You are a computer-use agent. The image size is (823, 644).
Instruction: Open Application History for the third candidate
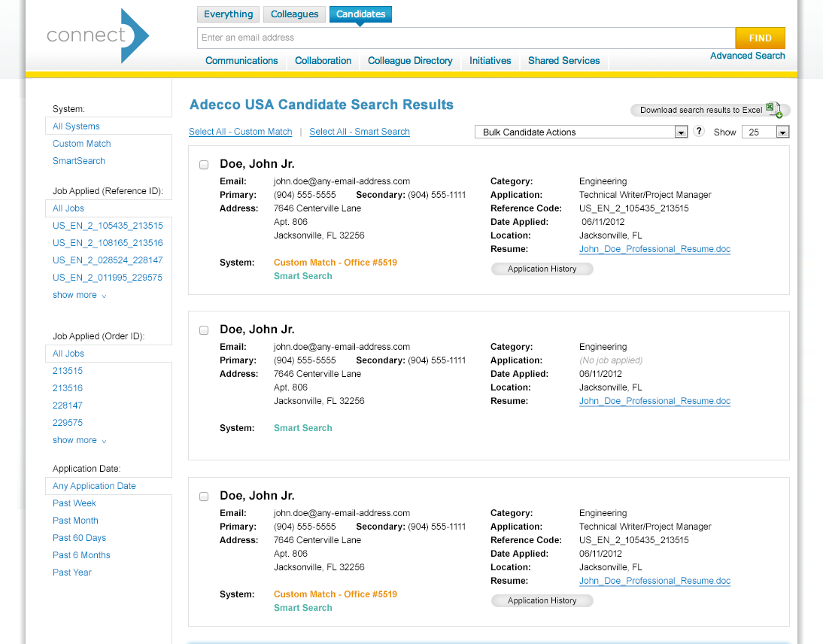click(x=542, y=600)
